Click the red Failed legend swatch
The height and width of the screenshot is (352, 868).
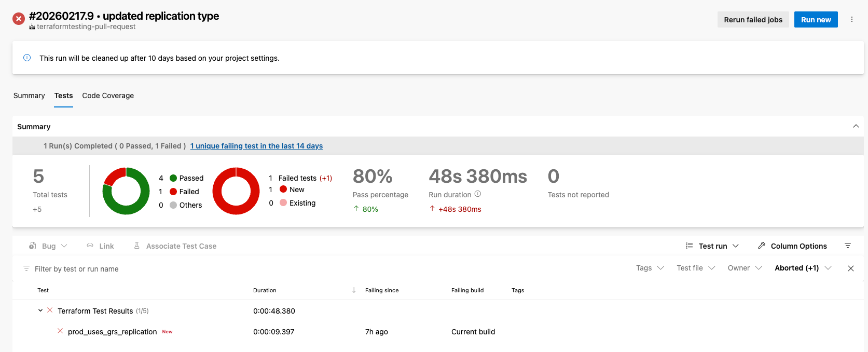[173, 192]
